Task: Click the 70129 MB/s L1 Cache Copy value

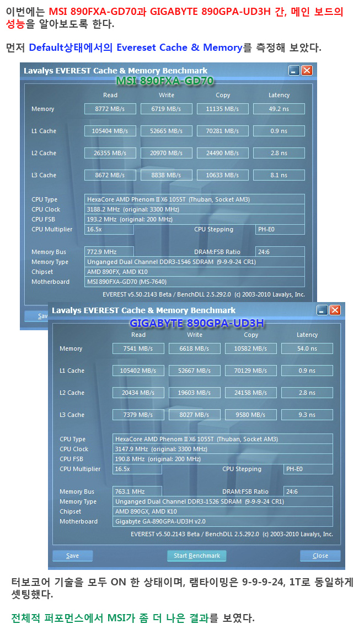Action: 251,371
